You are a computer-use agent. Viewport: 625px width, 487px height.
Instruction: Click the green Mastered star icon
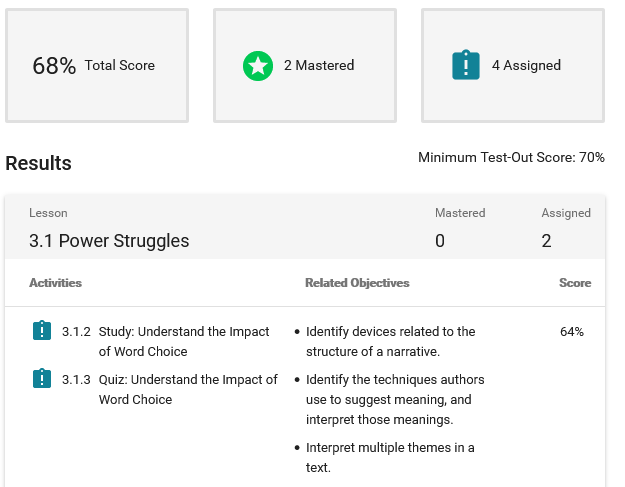point(258,66)
